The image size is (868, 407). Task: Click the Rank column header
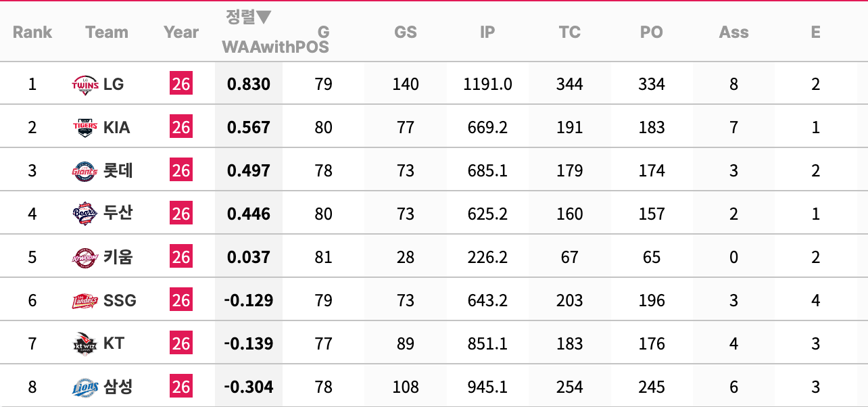click(x=32, y=32)
